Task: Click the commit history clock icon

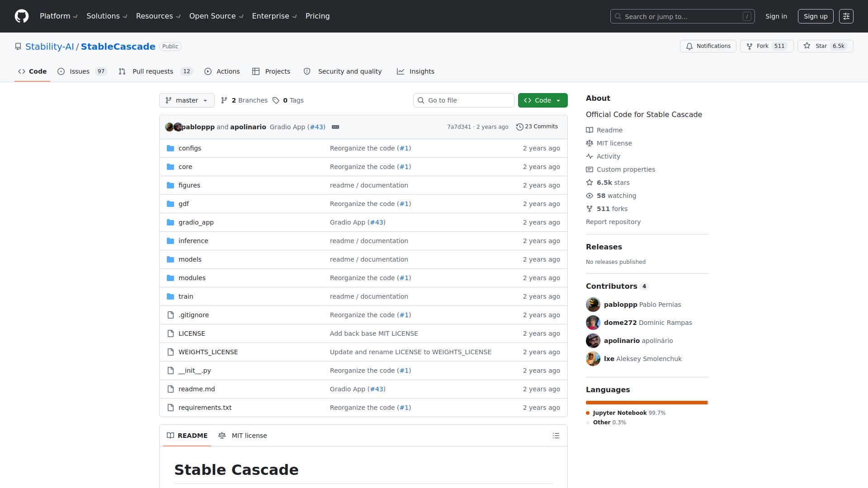Action: coord(520,127)
